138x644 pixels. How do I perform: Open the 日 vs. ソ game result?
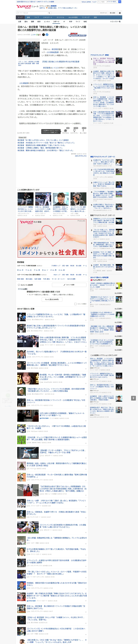pos(45,270)
